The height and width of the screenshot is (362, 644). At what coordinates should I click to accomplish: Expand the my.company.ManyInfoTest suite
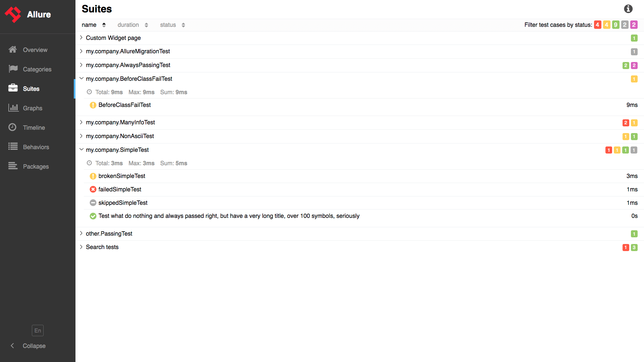(x=82, y=122)
